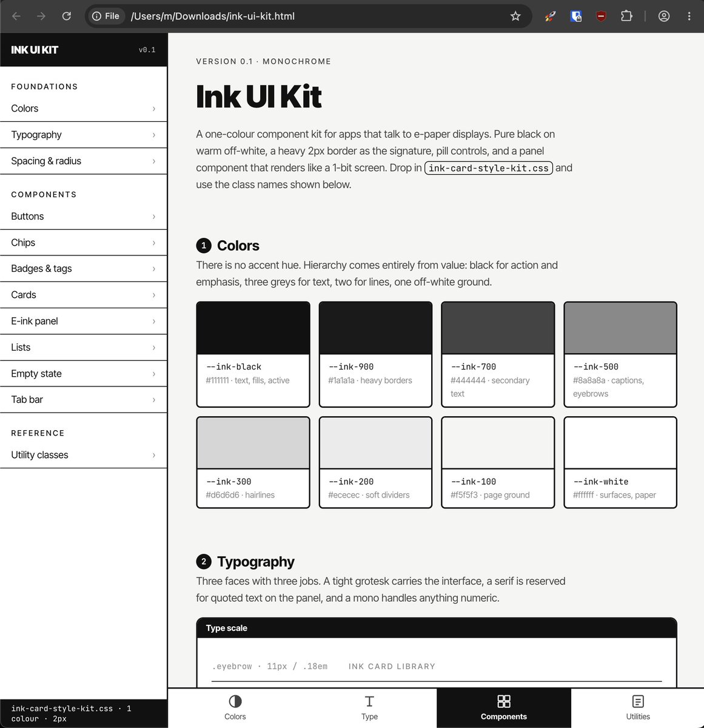704x728 pixels.
Task: Open the blue shield password extension
Action: click(x=576, y=16)
